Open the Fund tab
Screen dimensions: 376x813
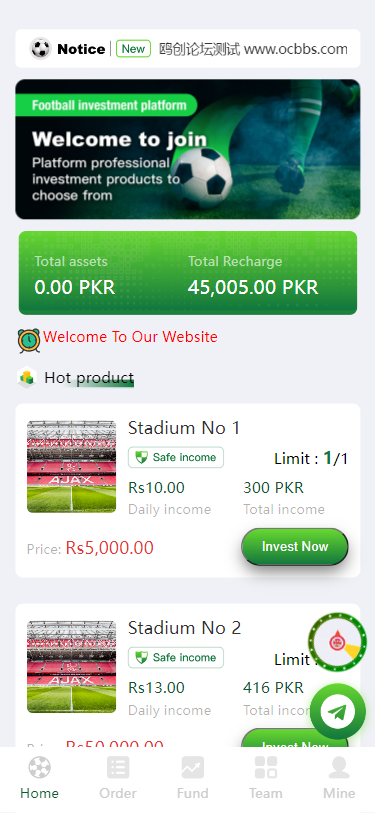192,777
